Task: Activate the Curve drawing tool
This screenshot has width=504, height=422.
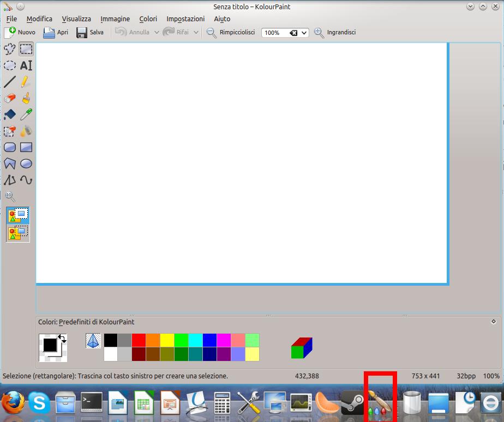Action: click(25, 180)
